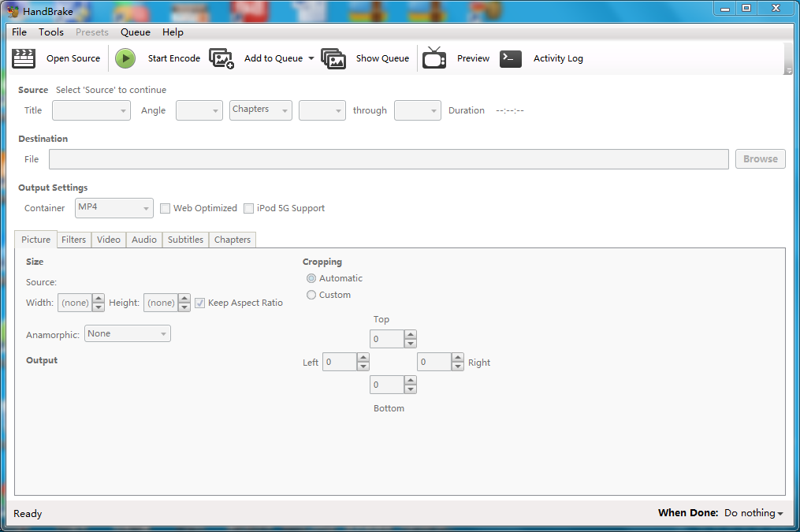Expand the Add to Queue dropdown arrow
This screenshot has height=532, width=800.
pyautogui.click(x=311, y=58)
